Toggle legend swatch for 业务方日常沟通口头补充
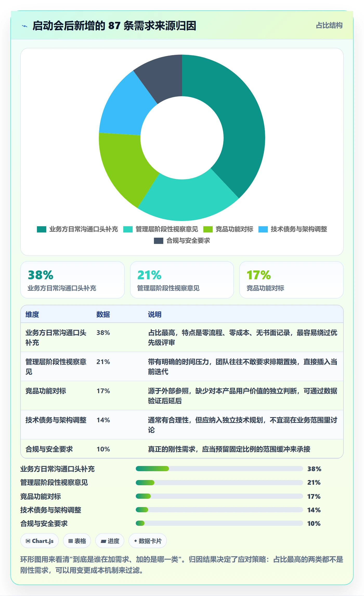The image size is (364, 596). pyautogui.click(x=42, y=229)
